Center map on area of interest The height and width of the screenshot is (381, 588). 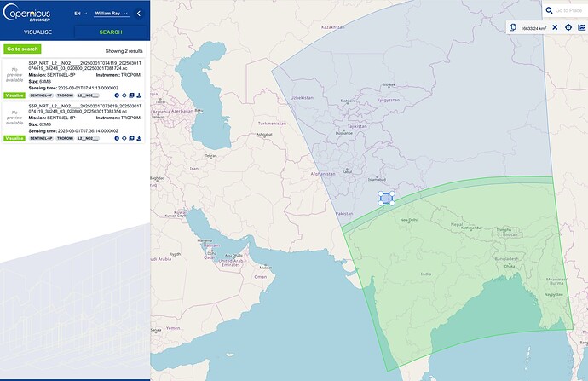click(568, 27)
